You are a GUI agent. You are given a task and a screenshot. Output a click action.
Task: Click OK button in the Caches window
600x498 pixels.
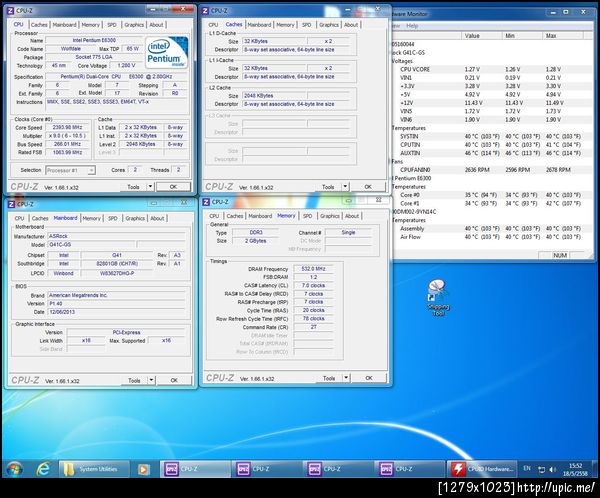[x=368, y=187]
